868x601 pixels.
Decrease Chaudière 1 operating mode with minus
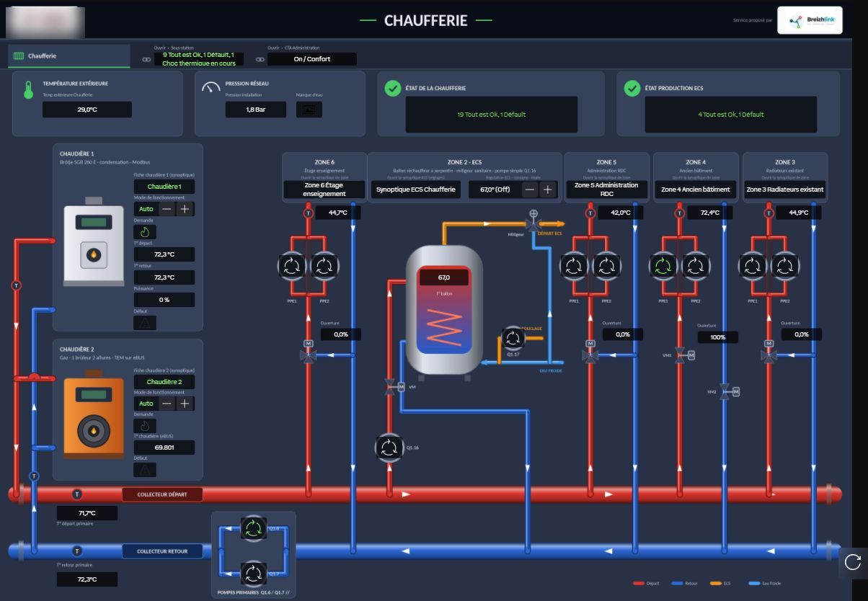click(x=167, y=209)
